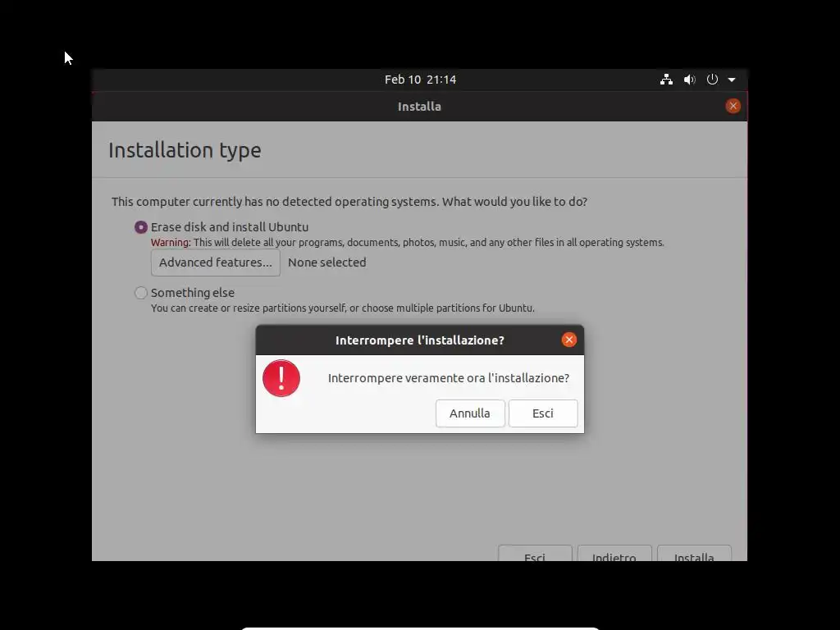Expand the system menu dropdown arrow

pyautogui.click(x=732, y=80)
